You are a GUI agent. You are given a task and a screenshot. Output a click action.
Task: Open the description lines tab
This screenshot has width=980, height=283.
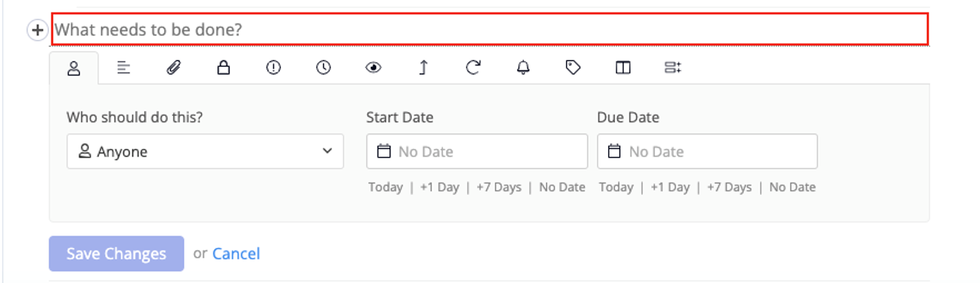pyautogui.click(x=124, y=68)
